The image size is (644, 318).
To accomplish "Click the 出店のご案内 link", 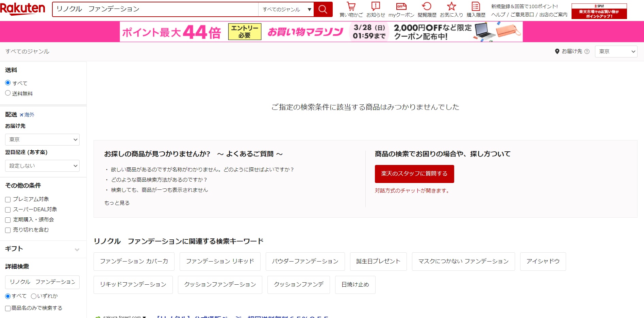I will 554,15.
